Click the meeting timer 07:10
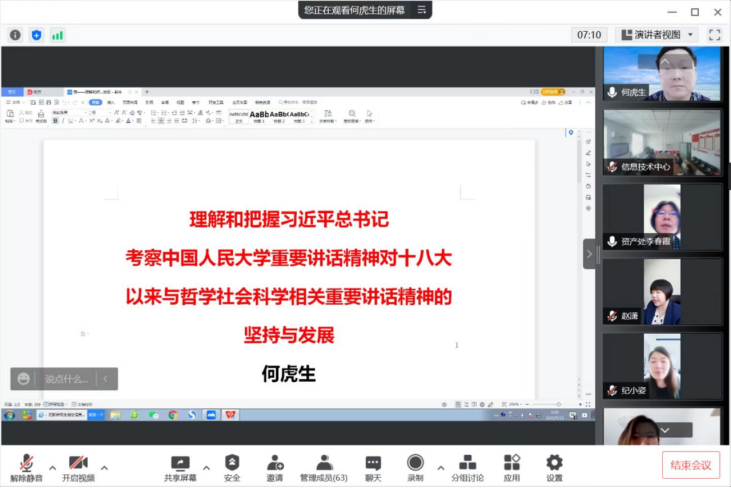 589,35
